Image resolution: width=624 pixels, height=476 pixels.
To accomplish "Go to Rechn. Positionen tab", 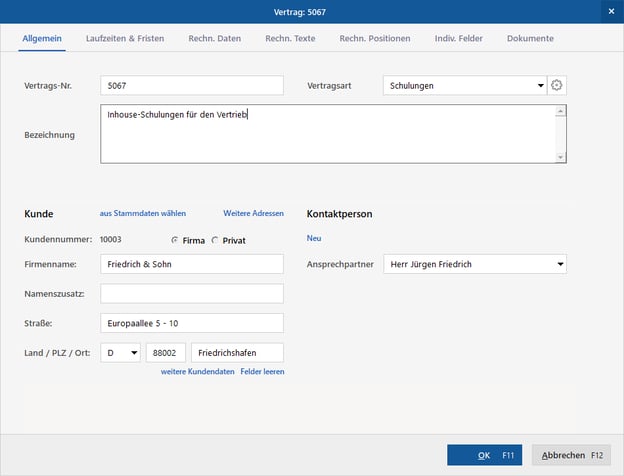I will coord(374,39).
